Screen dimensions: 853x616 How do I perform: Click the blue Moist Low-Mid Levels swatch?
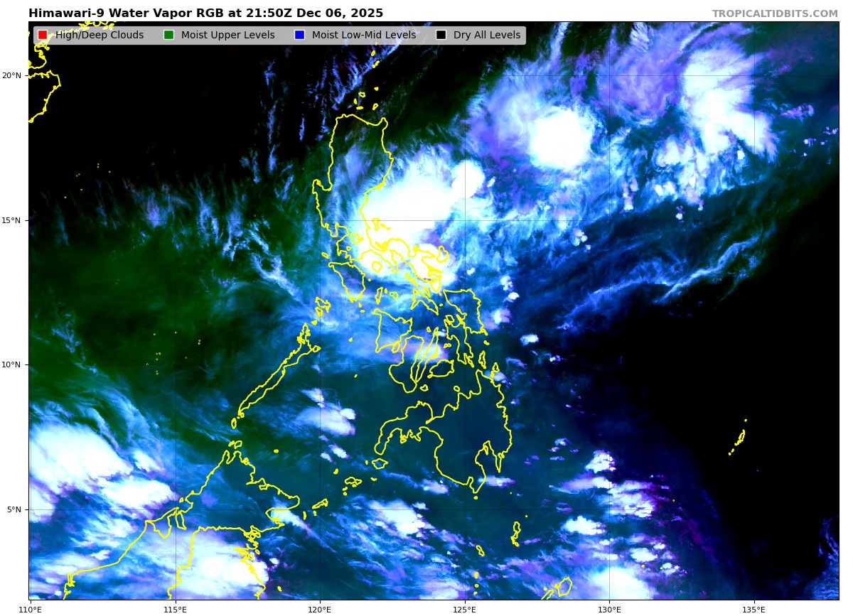pos(299,35)
